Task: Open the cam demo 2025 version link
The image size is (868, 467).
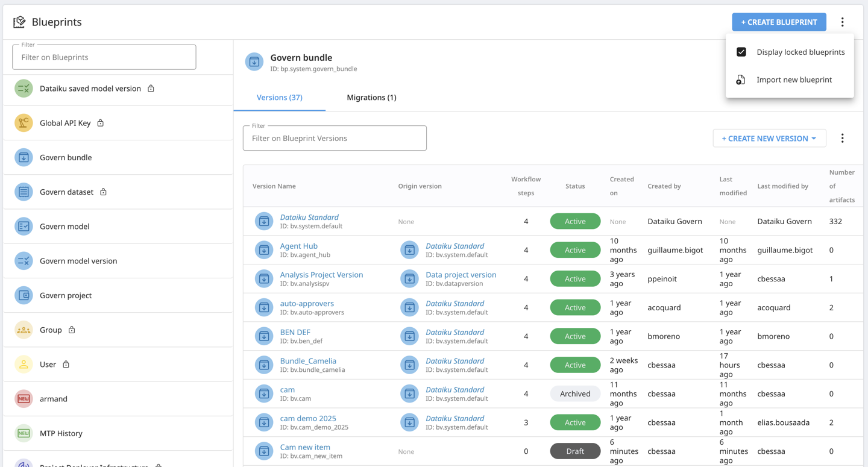Action: pos(308,418)
